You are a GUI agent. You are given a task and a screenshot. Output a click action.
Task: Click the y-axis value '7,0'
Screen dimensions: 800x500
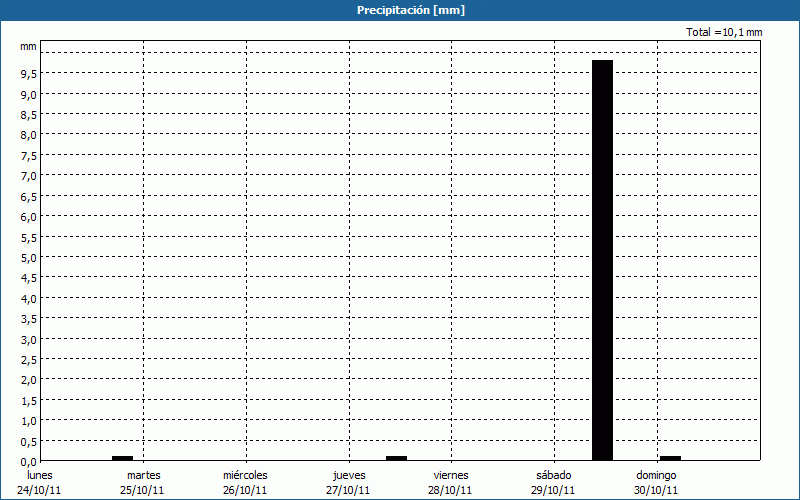pos(29,176)
